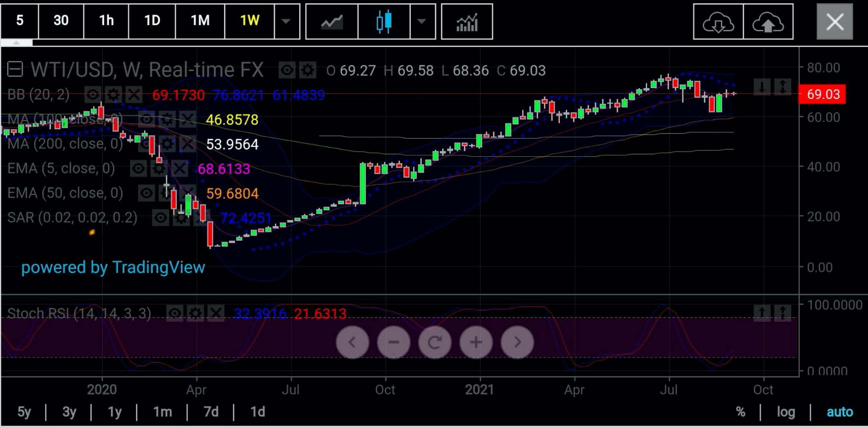Viewport: 868px width, 427px height.
Task: Toggle visibility of MA 100 indicator
Action: tap(146, 120)
